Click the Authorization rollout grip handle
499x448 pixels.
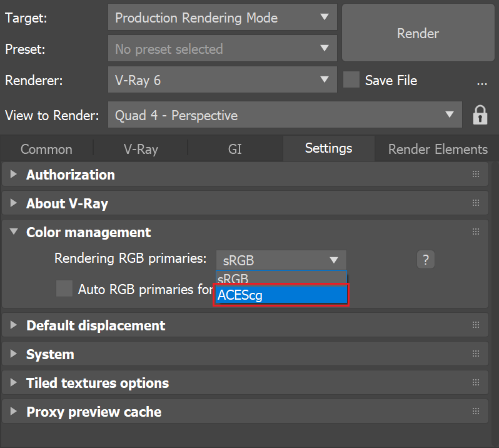pos(476,174)
